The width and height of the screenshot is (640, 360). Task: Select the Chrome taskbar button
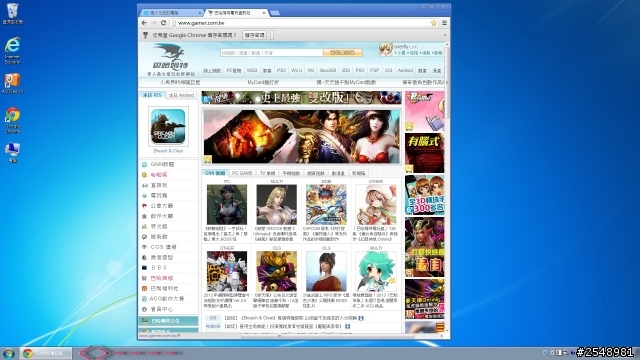(47, 353)
